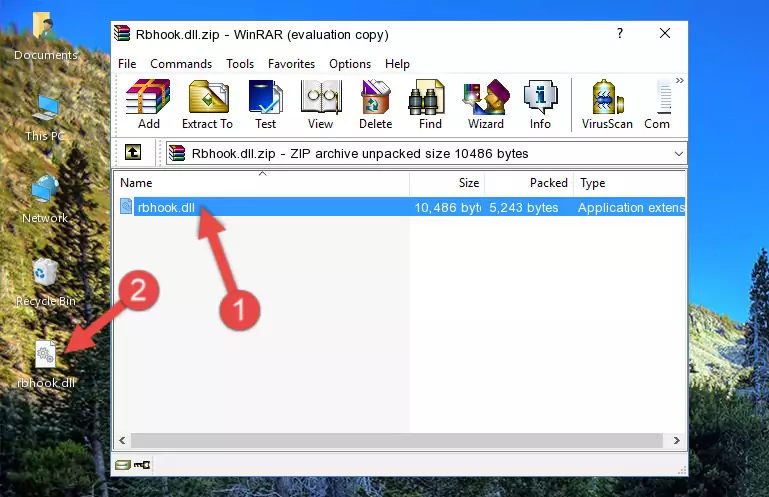Expand the toolbar overflow chevron
This screenshot has height=497, width=769.
[680, 80]
